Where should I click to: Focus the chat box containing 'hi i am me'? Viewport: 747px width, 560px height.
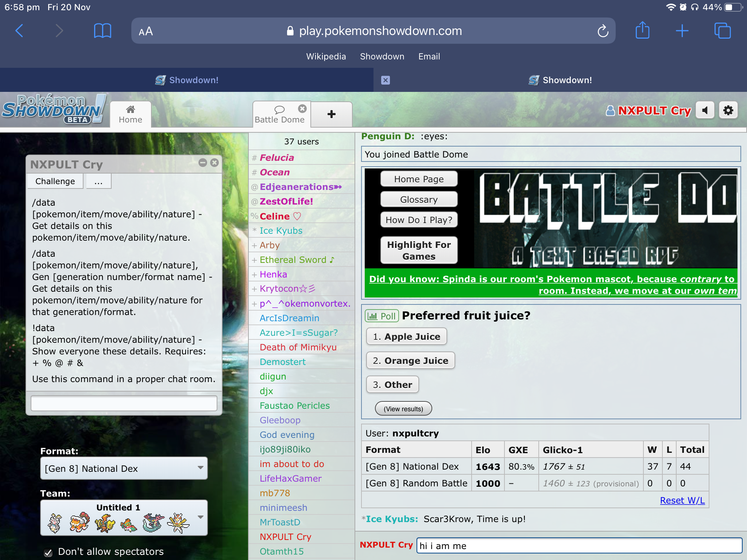tap(579, 546)
